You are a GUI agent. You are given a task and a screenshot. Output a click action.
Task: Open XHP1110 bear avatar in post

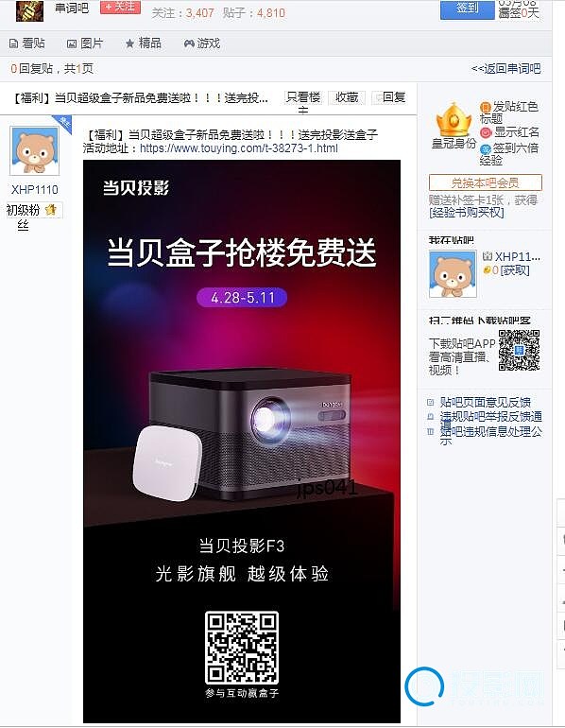coord(35,151)
